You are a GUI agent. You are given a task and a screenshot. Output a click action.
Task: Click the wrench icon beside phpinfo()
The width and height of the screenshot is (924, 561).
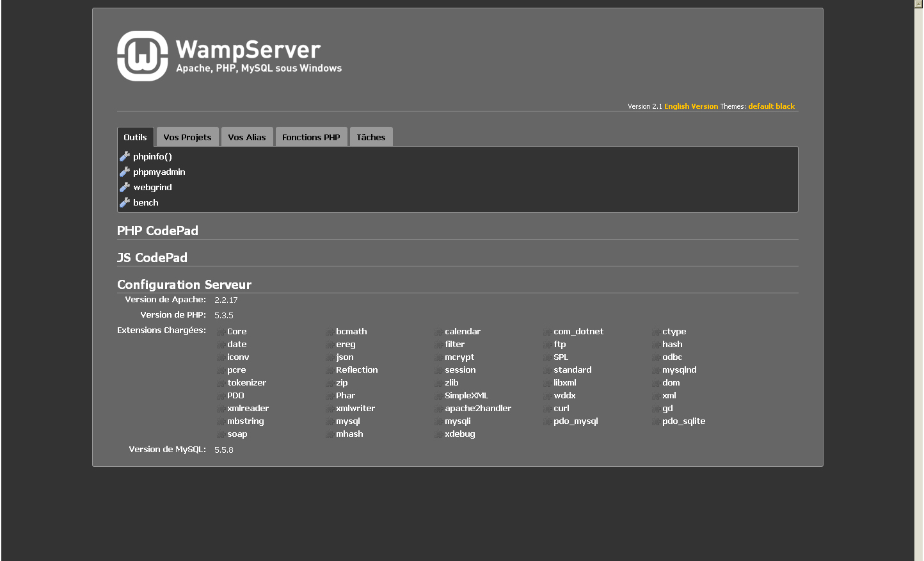[x=125, y=156]
